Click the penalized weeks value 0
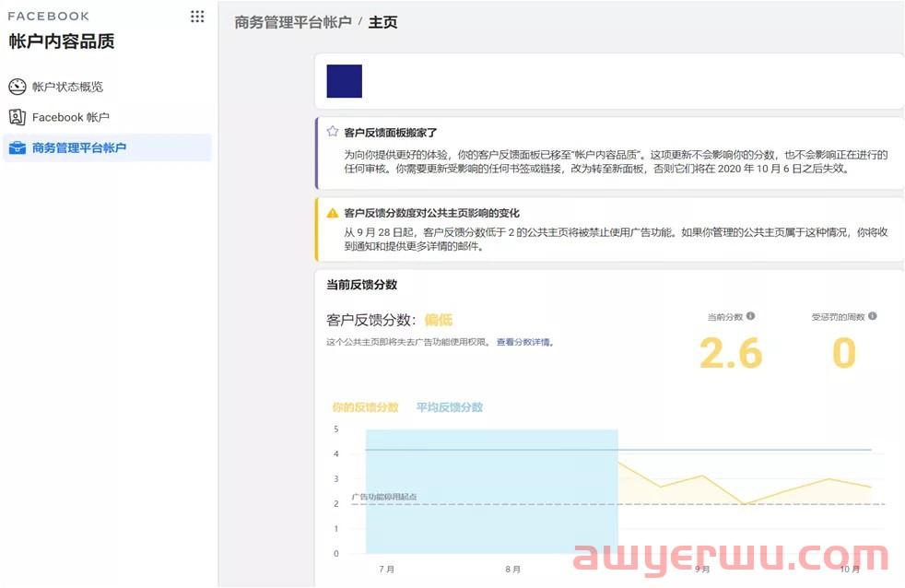This screenshot has height=588, width=905. (844, 353)
